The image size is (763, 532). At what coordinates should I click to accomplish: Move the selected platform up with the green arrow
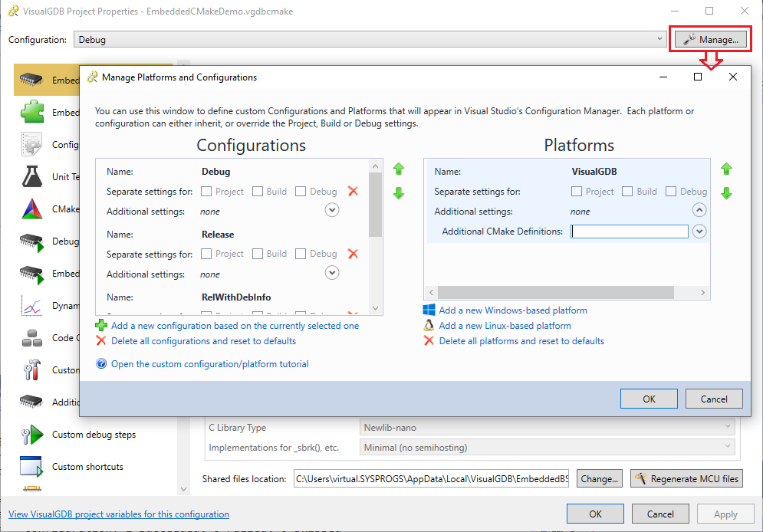(726, 169)
